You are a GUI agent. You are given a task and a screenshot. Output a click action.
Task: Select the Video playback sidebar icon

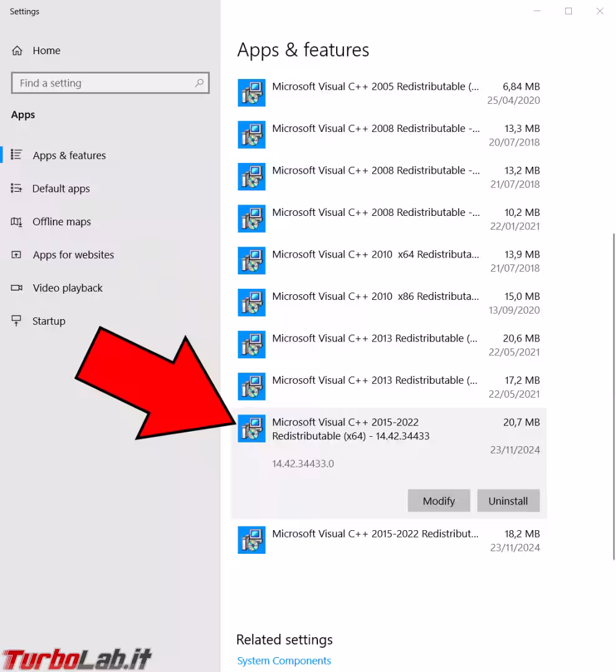pyautogui.click(x=16, y=287)
